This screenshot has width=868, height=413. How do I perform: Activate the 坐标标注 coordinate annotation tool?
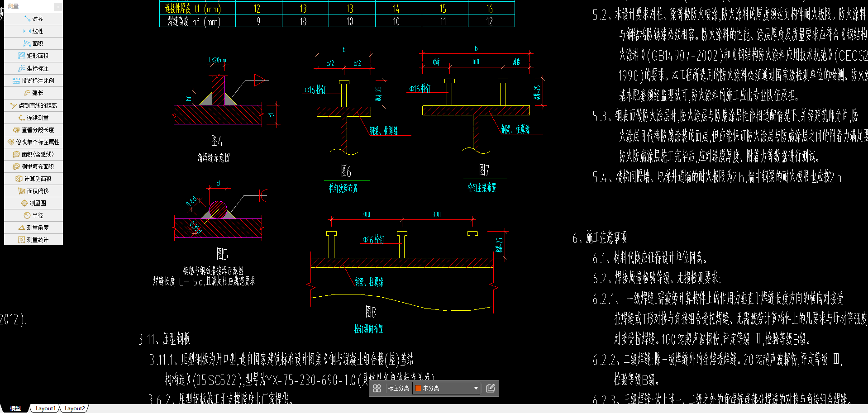tap(33, 68)
